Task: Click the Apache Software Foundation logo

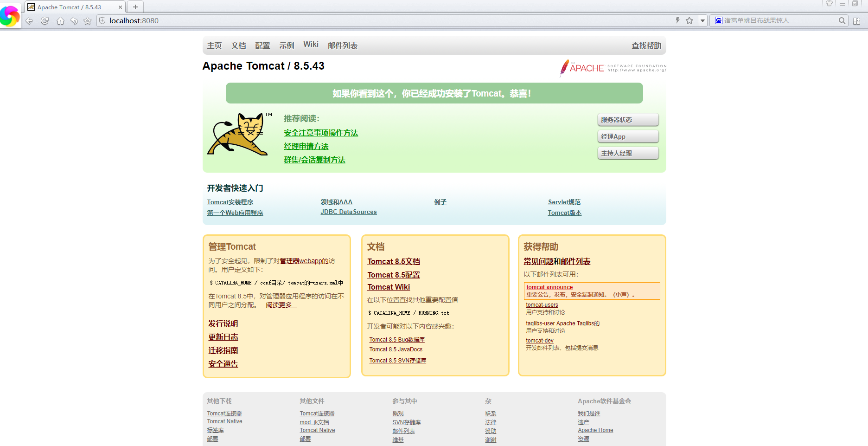Action: click(x=613, y=68)
